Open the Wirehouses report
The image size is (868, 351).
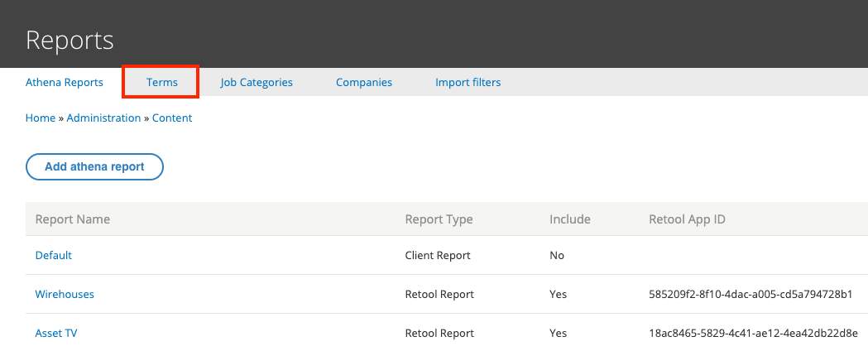pos(65,294)
